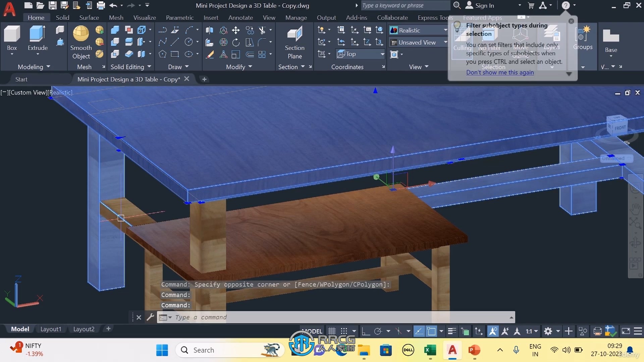Toggle lineweight display in the status bar

click(x=452, y=331)
